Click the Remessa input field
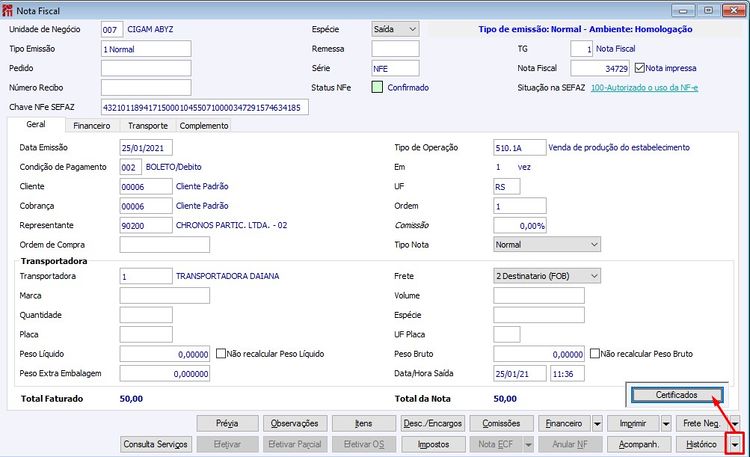 395,49
